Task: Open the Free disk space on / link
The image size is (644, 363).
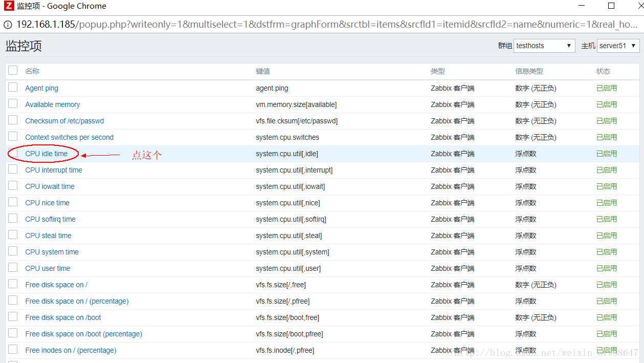Action: tap(56, 285)
